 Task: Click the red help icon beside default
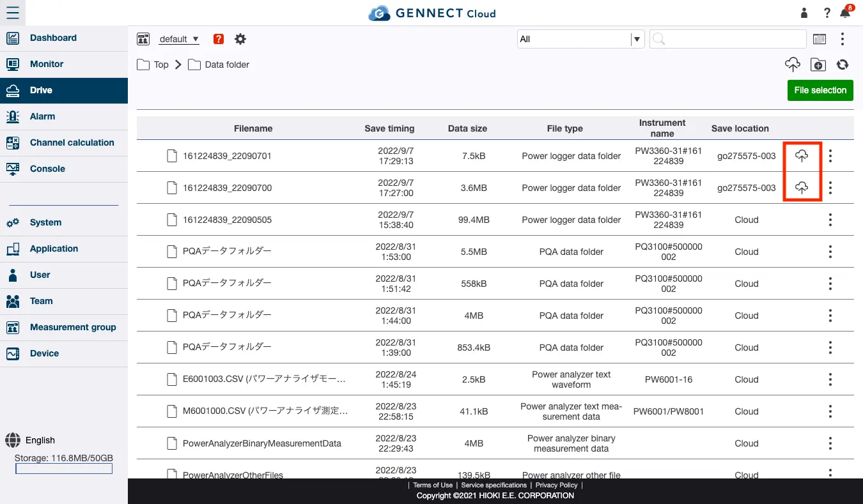219,39
